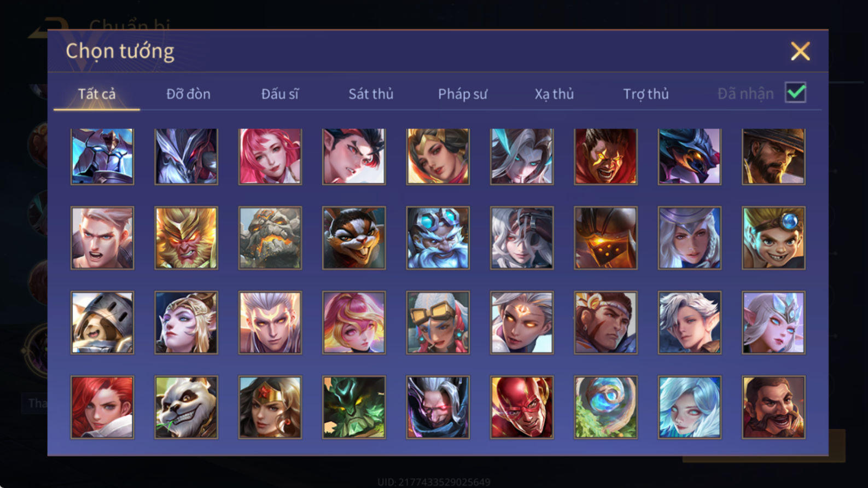This screenshot has width=868, height=488.
Task: Toggle the Đã nhận checkbox
Action: (x=795, y=92)
